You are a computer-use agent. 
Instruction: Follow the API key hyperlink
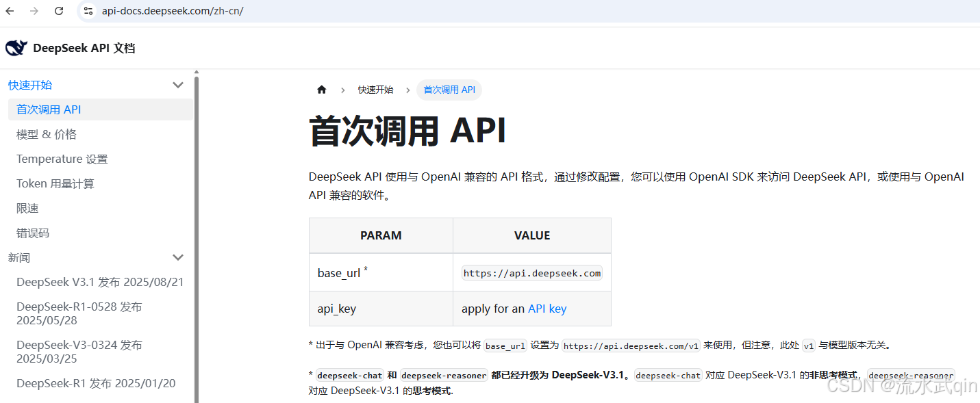[547, 309]
